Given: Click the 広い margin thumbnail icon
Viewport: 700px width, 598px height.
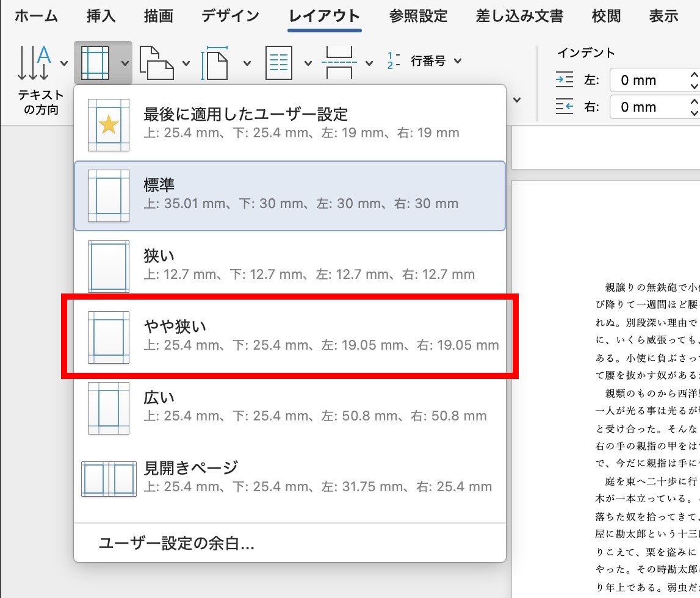Looking at the screenshot, I should [x=109, y=408].
